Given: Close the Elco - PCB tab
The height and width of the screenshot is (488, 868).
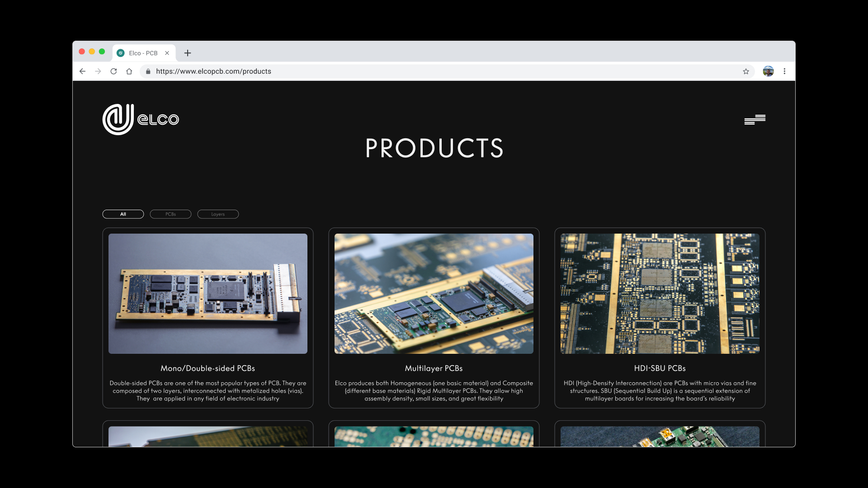Looking at the screenshot, I should click(x=167, y=53).
